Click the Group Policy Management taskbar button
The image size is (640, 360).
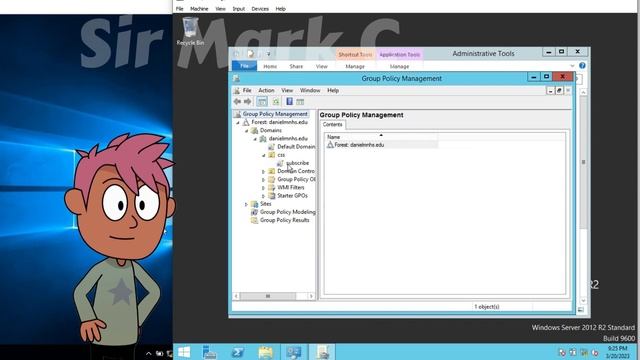[x=322, y=352]
